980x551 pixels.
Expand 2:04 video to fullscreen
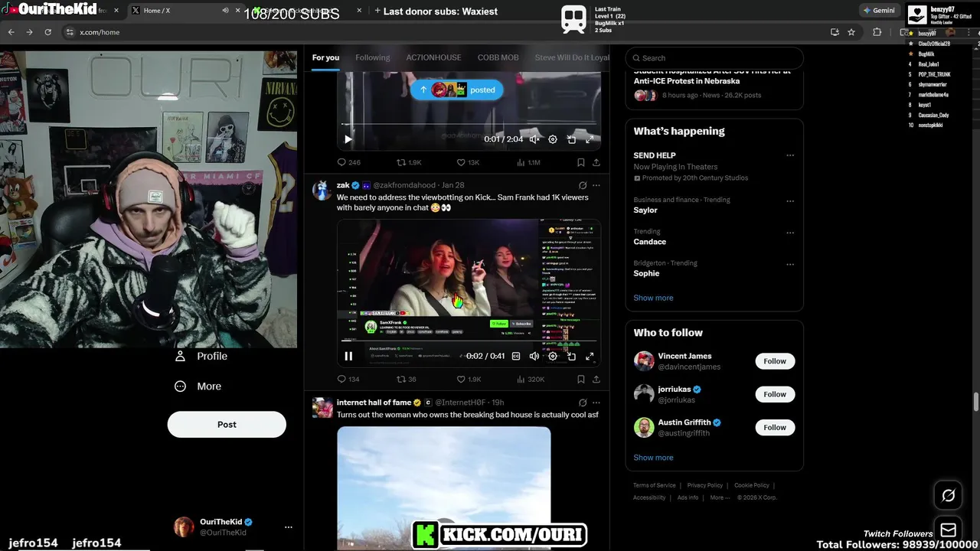tap(590, 139)
